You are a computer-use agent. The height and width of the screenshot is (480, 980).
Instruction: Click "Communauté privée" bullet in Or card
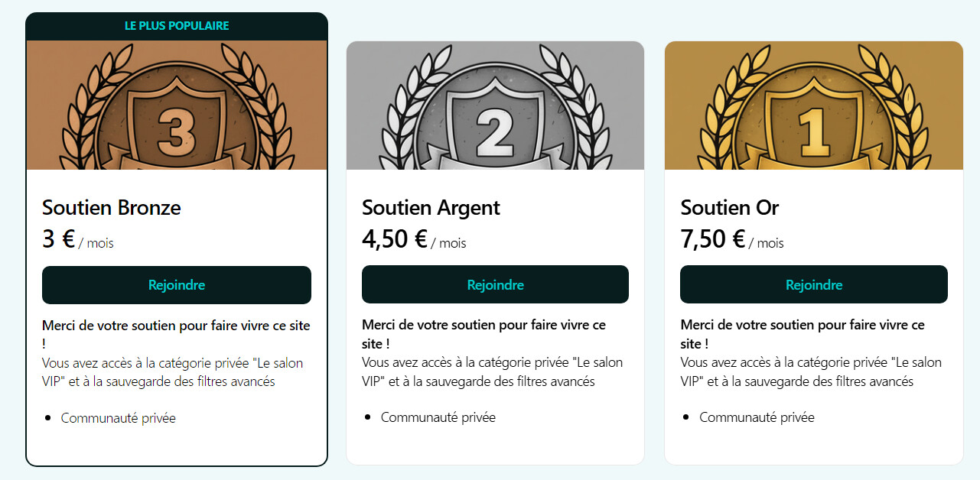(x=756, y=417)
